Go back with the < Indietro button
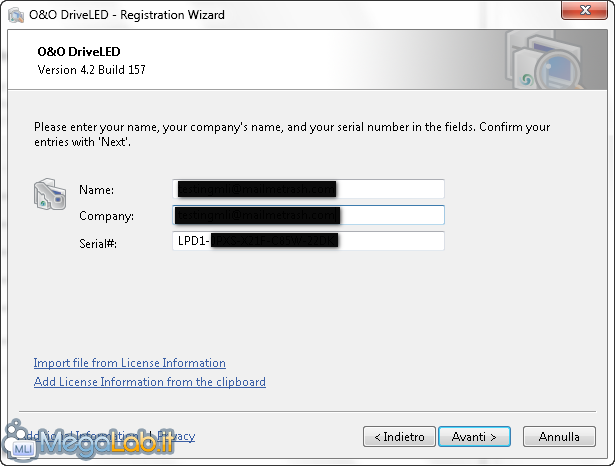This screenshot has height=466, width=615. (399, 437)
